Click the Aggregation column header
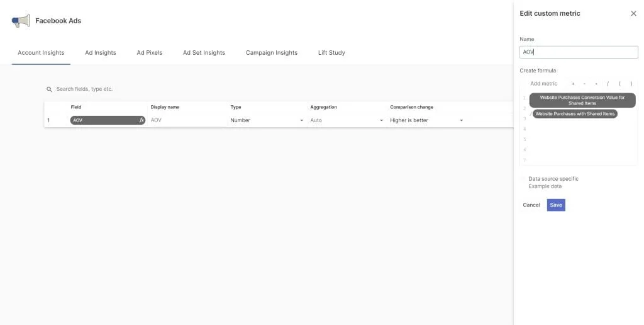This screenshot has width=644, height=325. point(324,107)
